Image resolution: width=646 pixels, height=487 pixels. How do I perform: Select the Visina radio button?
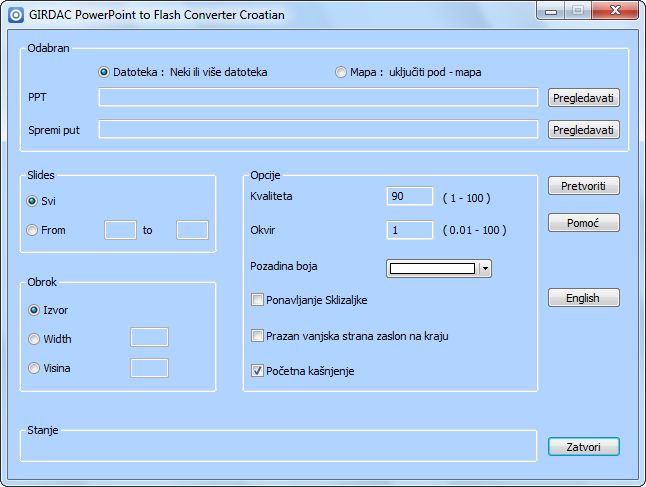point(34,368)
